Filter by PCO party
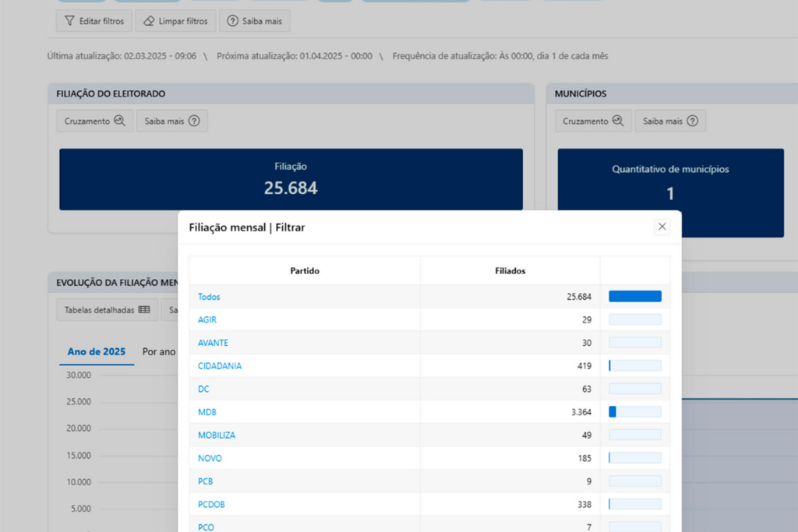Screen dimensions: 798x532 (206, 527)
